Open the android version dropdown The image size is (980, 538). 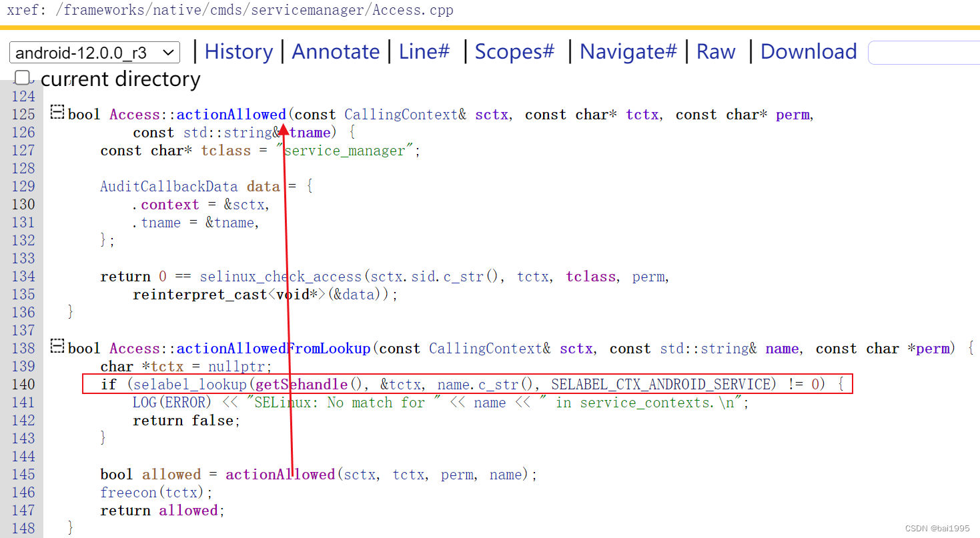pyautogui.click(x=93, y=52)
